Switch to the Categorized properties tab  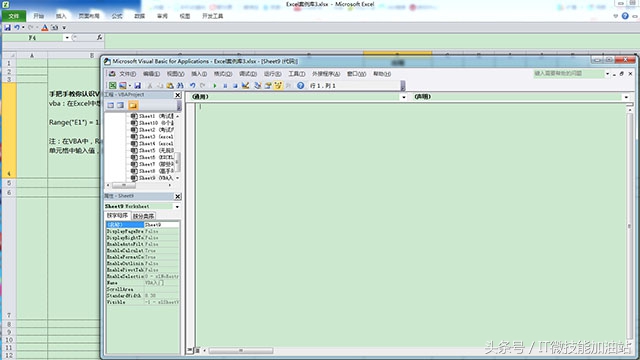pyautogui.click(x=143, y=216)
